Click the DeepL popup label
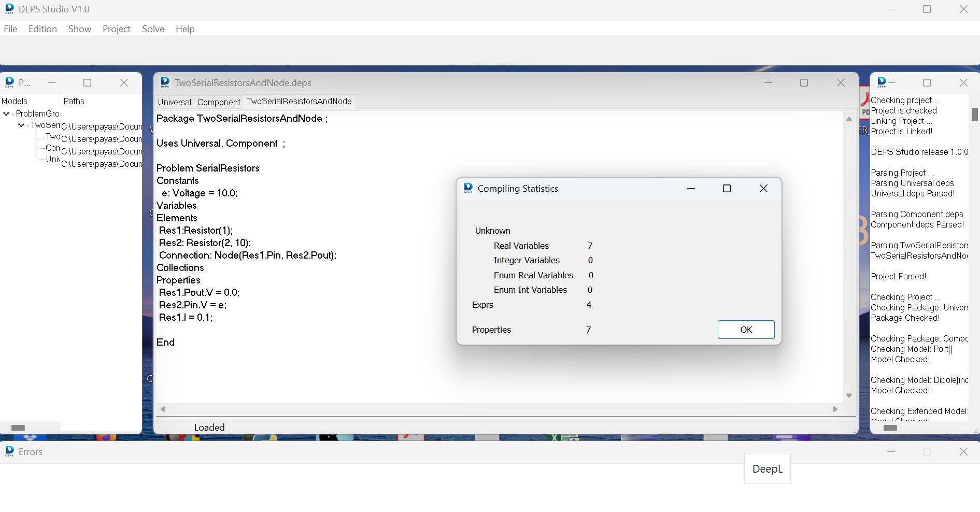The height and width of the screenshot is (512, 980). (768, 469)
